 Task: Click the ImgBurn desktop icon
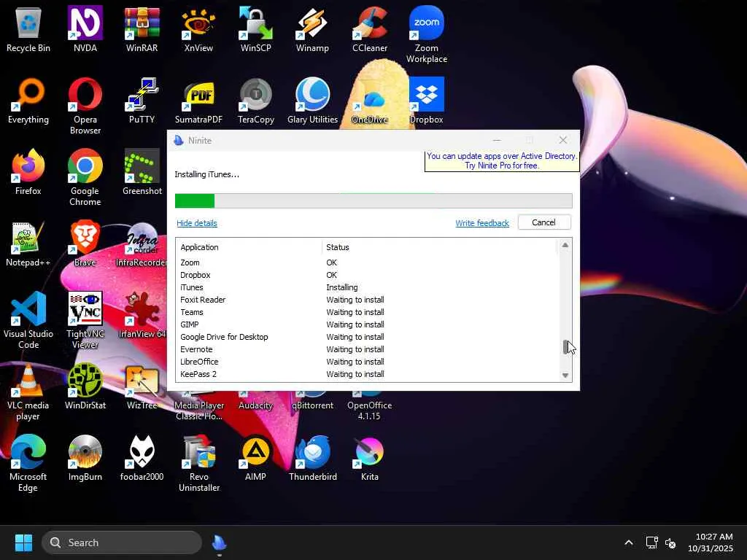(85, 458)
